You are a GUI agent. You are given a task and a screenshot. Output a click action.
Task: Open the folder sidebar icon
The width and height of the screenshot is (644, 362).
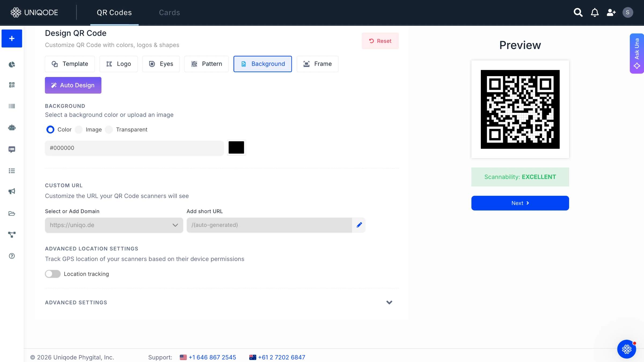coord(12,213)
